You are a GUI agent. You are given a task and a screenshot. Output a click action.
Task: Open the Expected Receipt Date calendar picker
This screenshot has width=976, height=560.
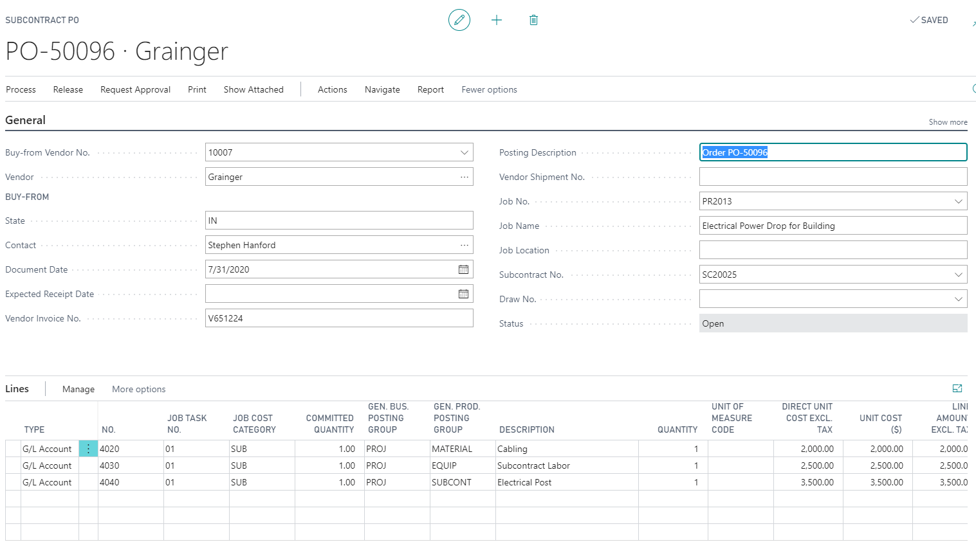(x=463, y=293)
